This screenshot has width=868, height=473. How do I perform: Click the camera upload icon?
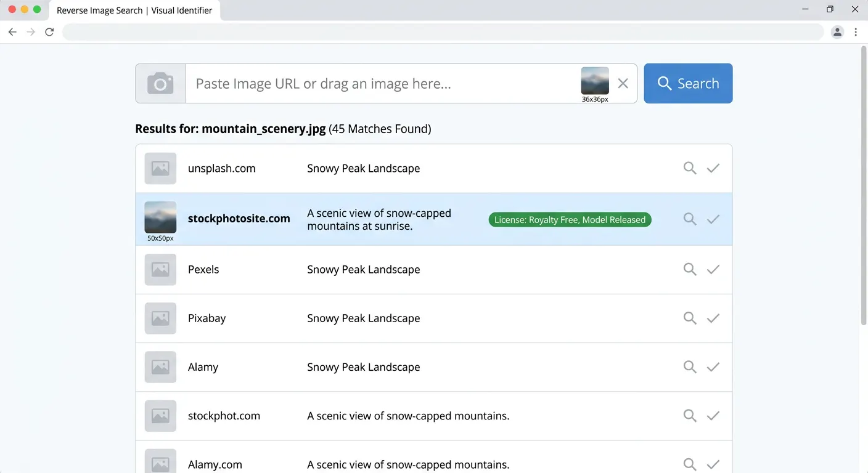click(160, 83)
